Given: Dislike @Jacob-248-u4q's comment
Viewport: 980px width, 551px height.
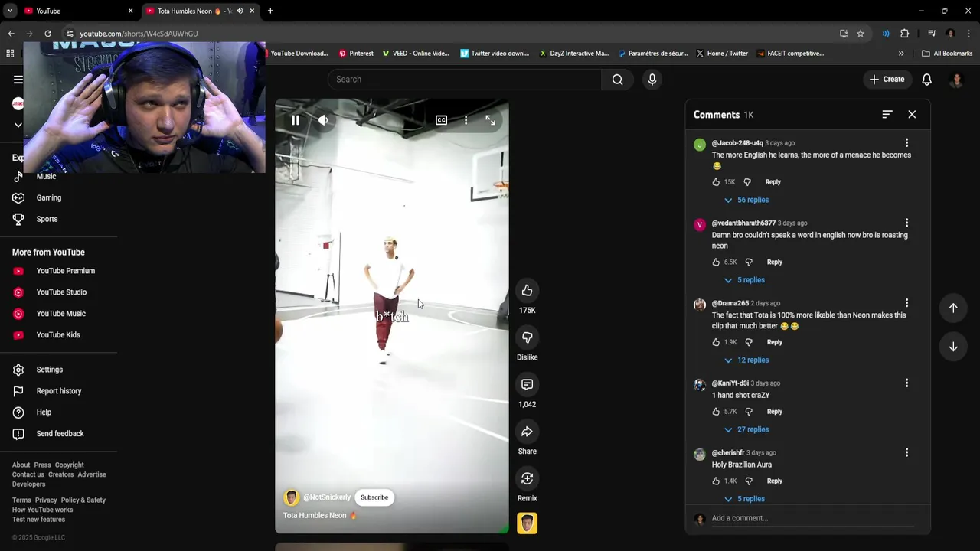Looking at the screenshot, I should 748,182.
